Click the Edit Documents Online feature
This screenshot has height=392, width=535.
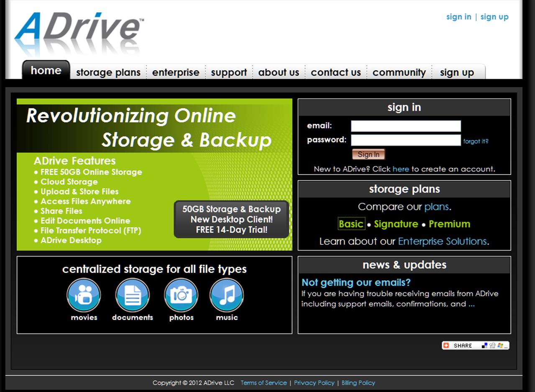tap(85, 220)
